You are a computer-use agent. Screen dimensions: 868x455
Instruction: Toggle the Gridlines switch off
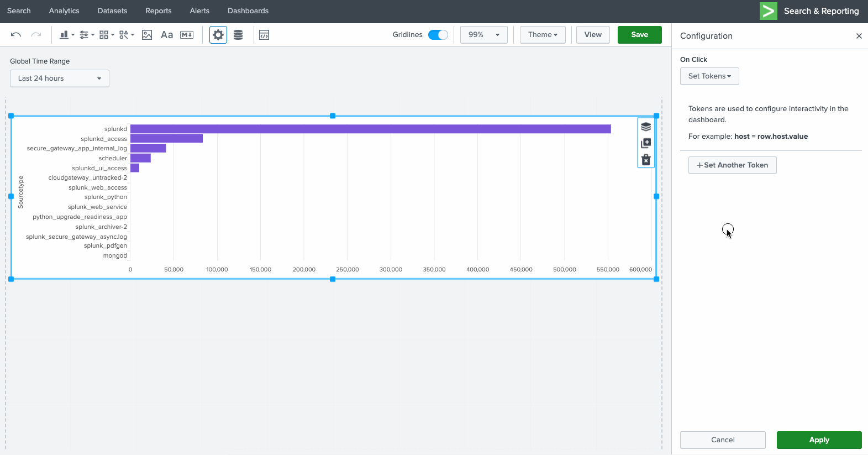[x=438, y=35]
